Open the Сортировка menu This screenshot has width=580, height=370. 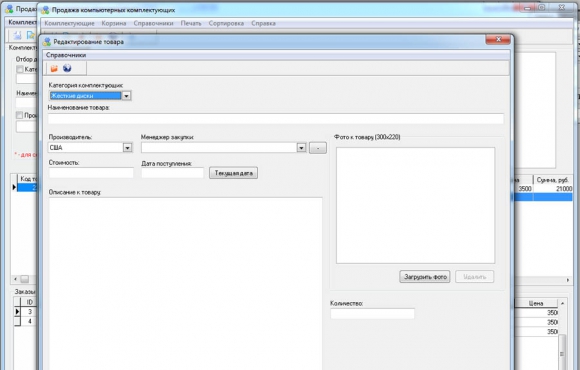tap(226, 23)
